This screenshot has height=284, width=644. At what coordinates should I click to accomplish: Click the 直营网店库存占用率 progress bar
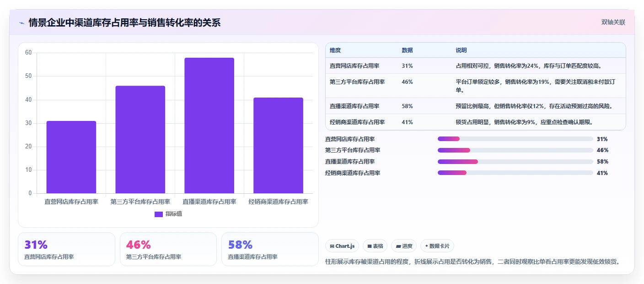(x=515, y=139)
